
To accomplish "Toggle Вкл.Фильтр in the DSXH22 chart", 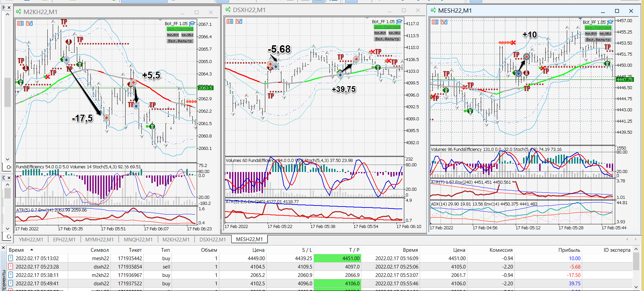I will pyautogui.click(x=387, y=39).
